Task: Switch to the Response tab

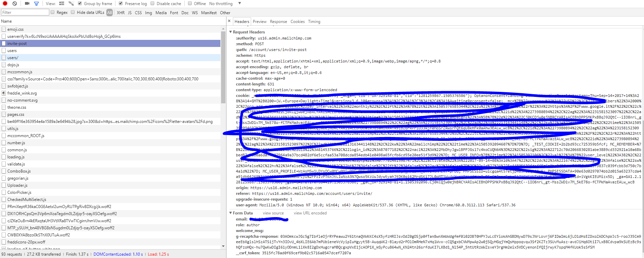Action: pyautogui.click(x=278, y=21)
